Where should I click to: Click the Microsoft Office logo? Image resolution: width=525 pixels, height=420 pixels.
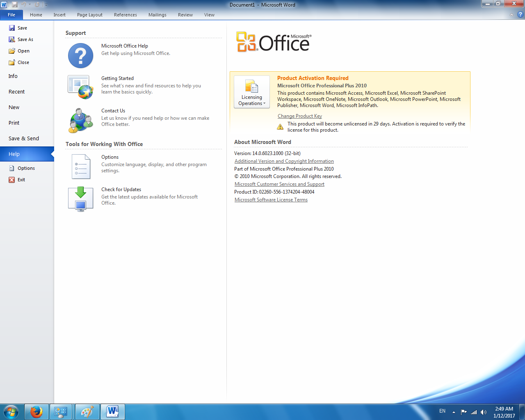(274, 42)
